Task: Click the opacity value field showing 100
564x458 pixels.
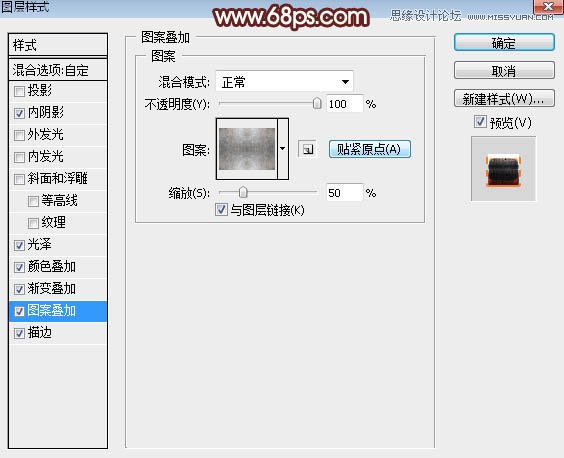Action: [345, 104]
